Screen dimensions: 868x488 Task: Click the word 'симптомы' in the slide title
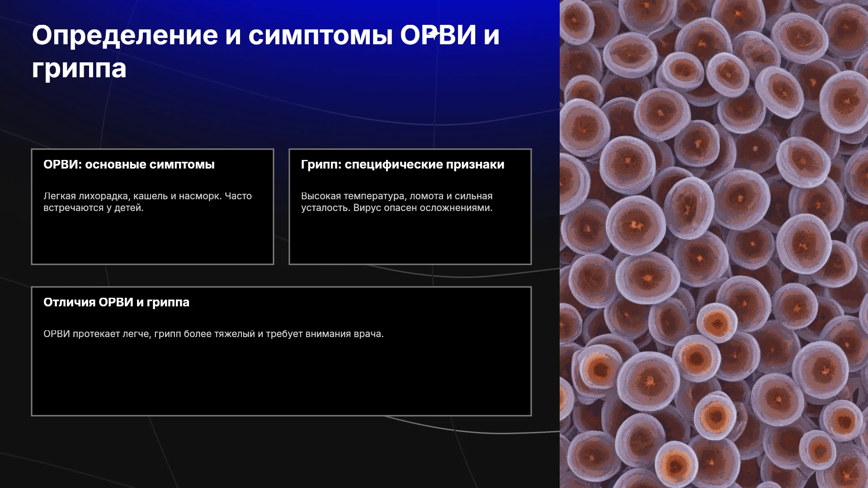pos(321,35)
